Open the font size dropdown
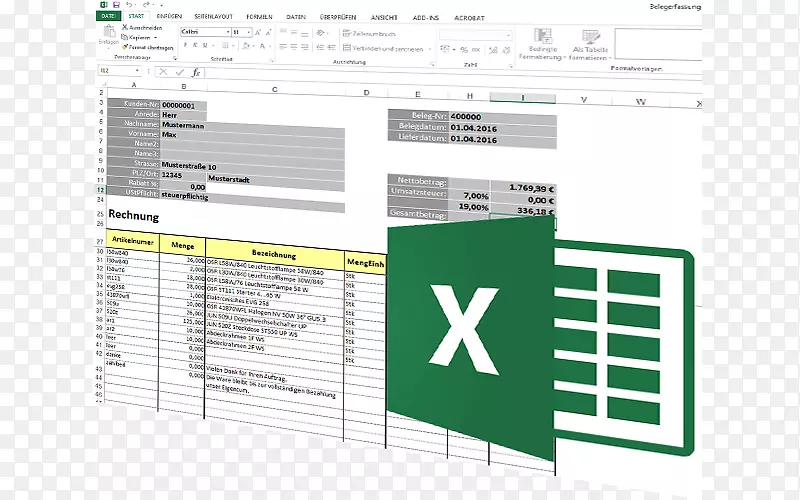Screen dimensions: 800x500 click(x=248, y=32)
